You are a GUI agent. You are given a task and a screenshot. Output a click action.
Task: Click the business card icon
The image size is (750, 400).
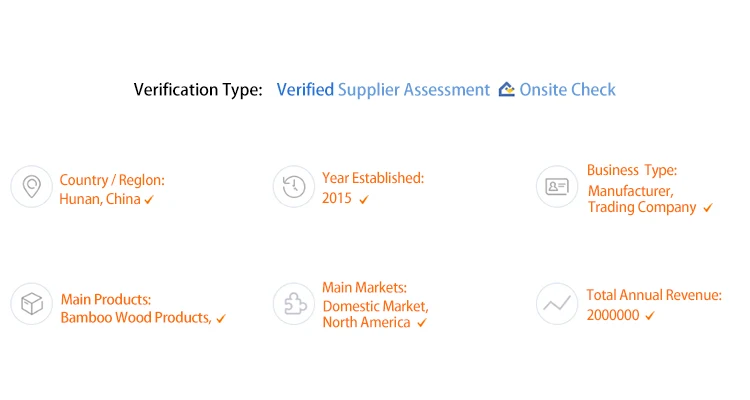(556, 187)
